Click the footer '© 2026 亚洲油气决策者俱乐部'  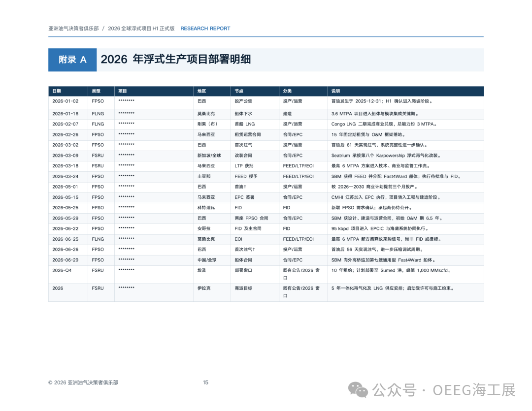click(83, 382)
